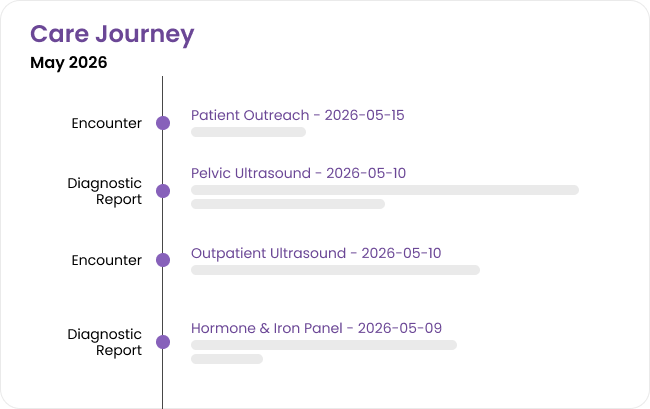Click the Diagnostic Report label beside Pelvic Ultrasound
Screen dimensions: 650x409
click(104, 191)
